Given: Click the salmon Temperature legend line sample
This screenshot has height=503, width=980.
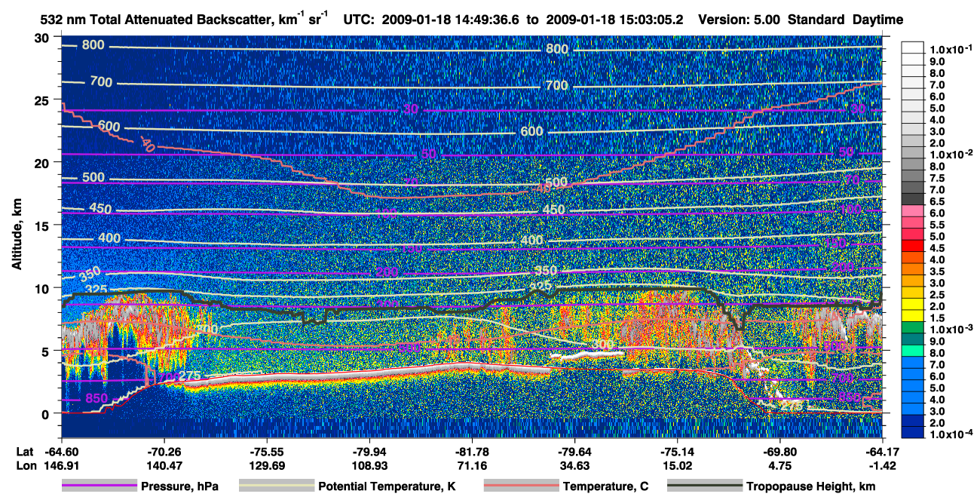Looking at the screenshot, I should 521,486.
